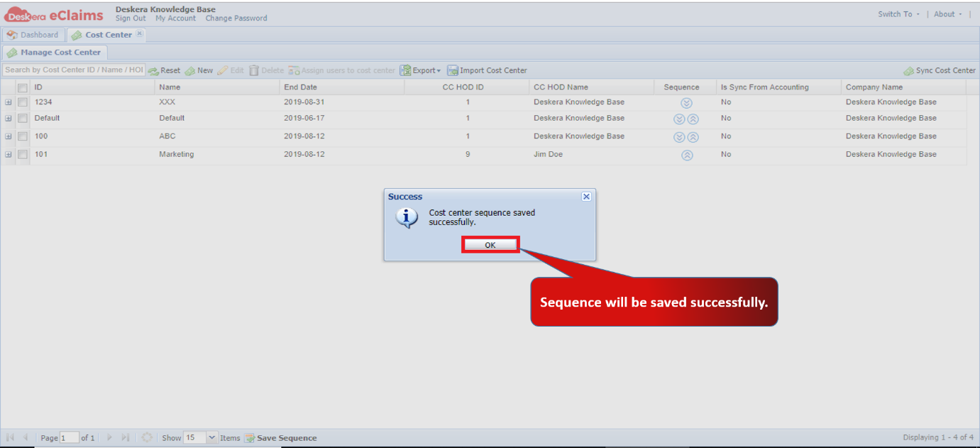This screenshot has width=980, height=448.
Task: Go to previous page
Action: point(26,438)
